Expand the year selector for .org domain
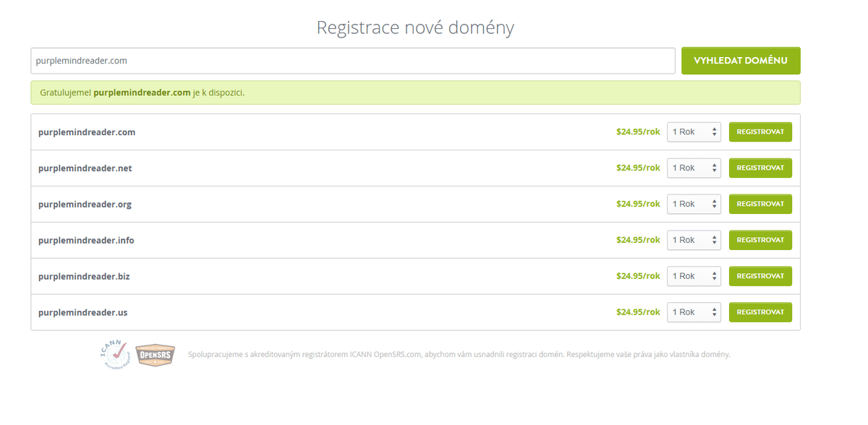868x425 pixels. [694, 204]
